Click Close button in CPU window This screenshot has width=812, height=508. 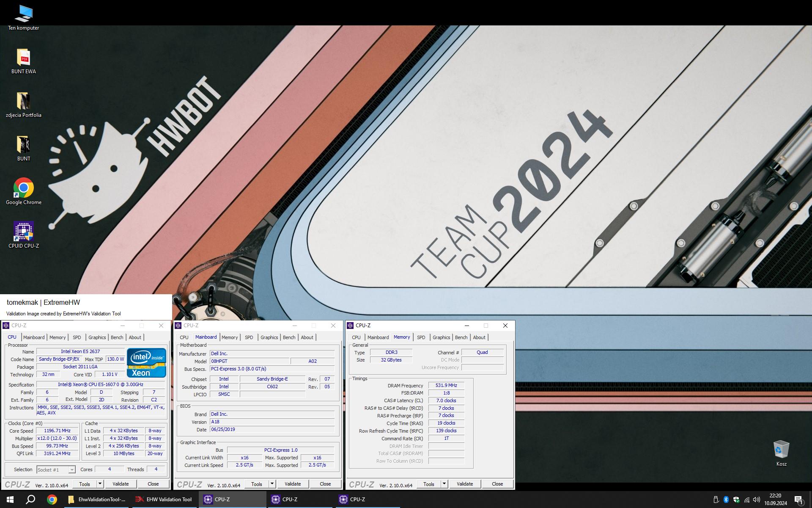click(153, 484)
